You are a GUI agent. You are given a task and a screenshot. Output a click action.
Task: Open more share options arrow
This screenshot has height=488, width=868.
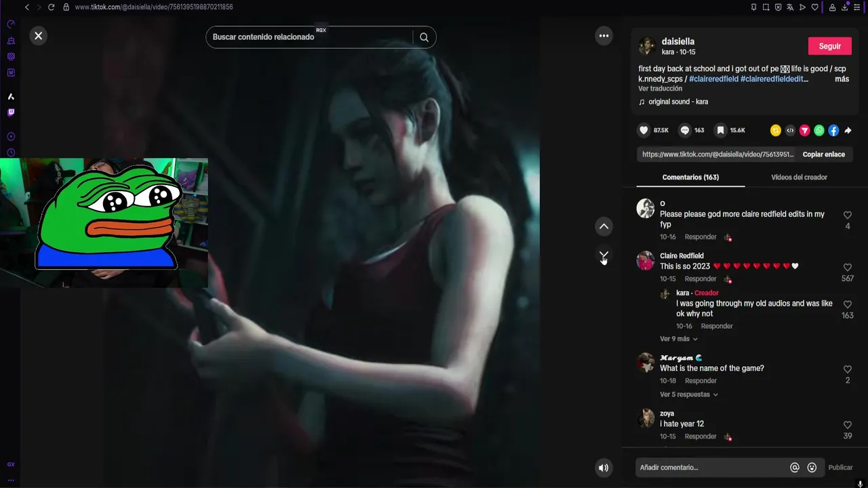click(848, 130)
